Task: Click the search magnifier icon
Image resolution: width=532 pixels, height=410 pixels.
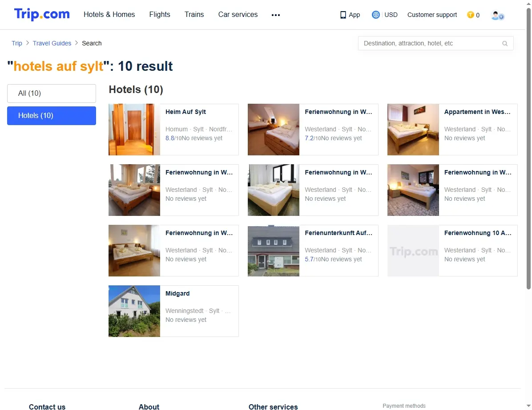Action: tap(505, 44)
